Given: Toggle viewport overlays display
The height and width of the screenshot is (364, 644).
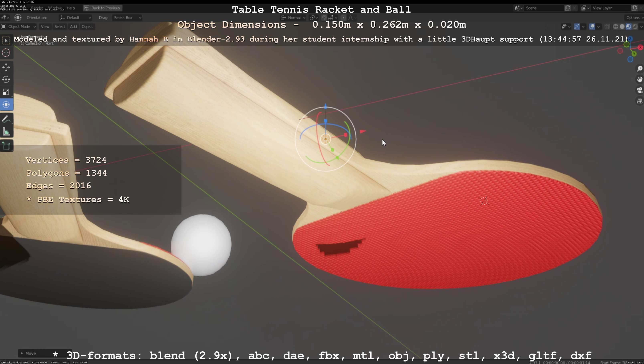Looking at the screenshot, I should tap(592, 26).
